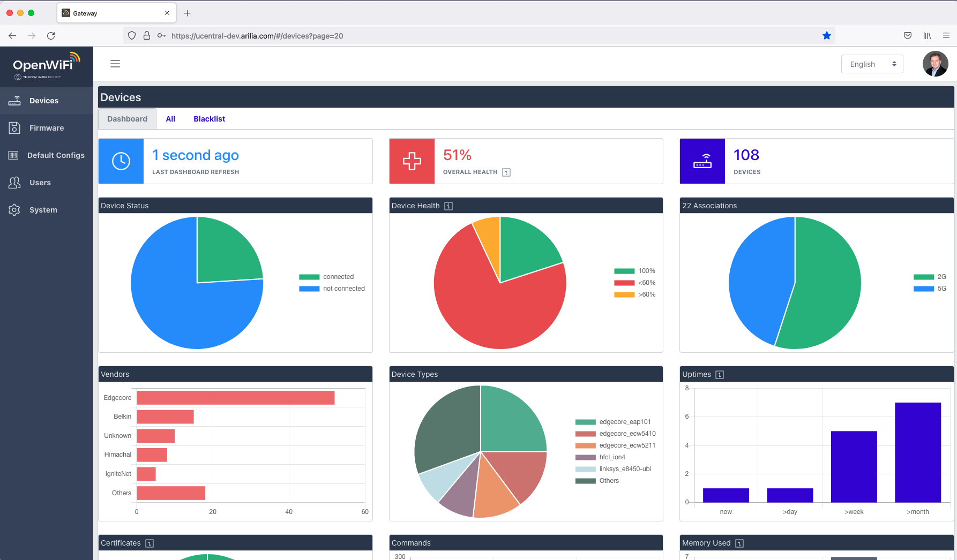Go to Default Configs in the sidebar
957x560 pixels.
[x=56, y=155]
